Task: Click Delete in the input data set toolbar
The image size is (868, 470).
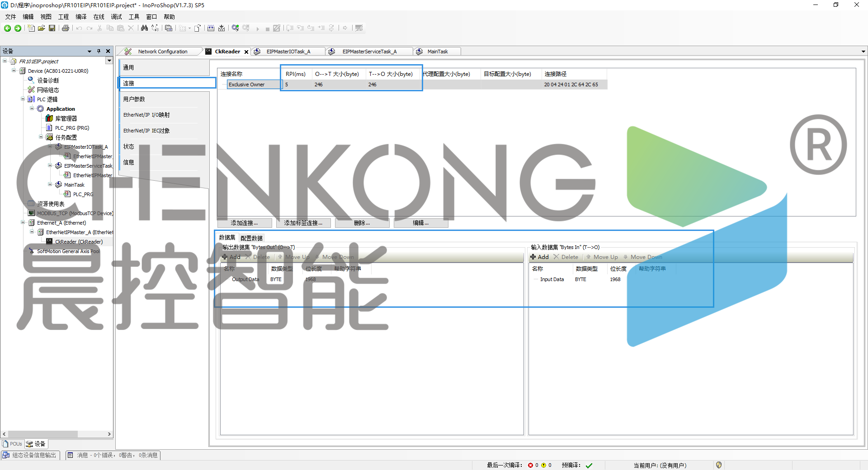Action: [x=566, y=257]
